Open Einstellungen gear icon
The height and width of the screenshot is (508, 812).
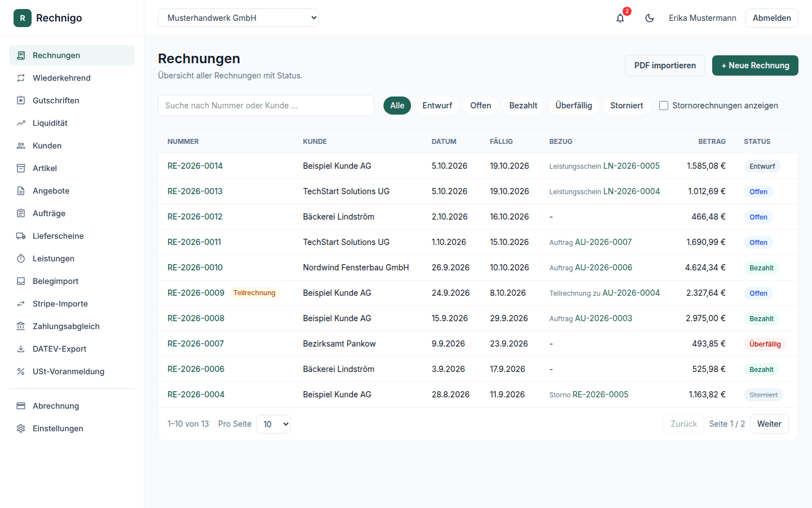[x=21, y=428]
